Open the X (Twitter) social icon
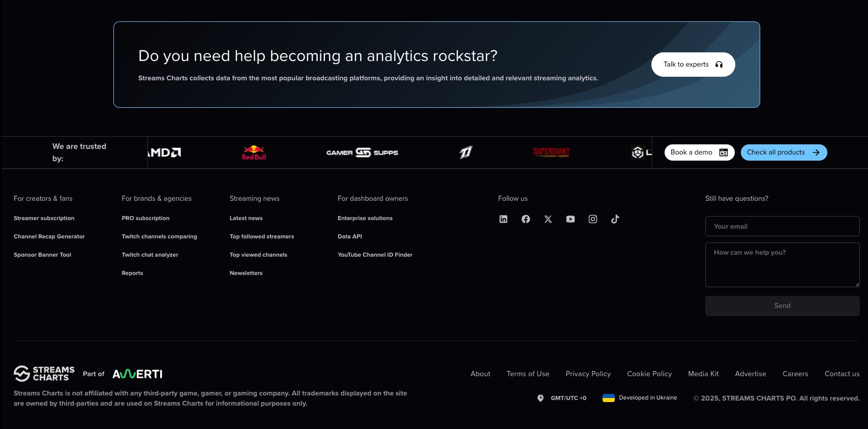This screenshot has height=429, width=868. tap(548, 219)
